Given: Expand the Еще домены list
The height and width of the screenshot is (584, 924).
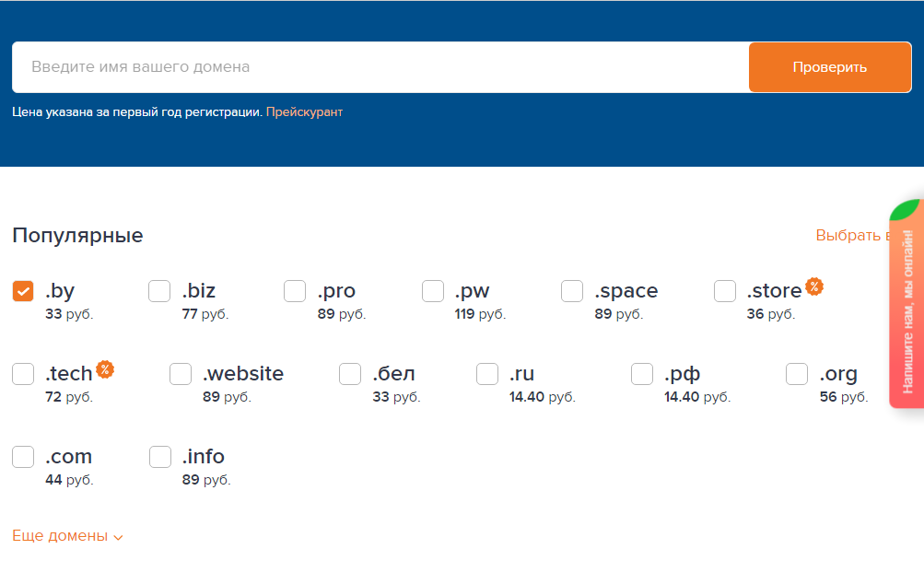Looking at the screenshot, I should pos(68,536).
